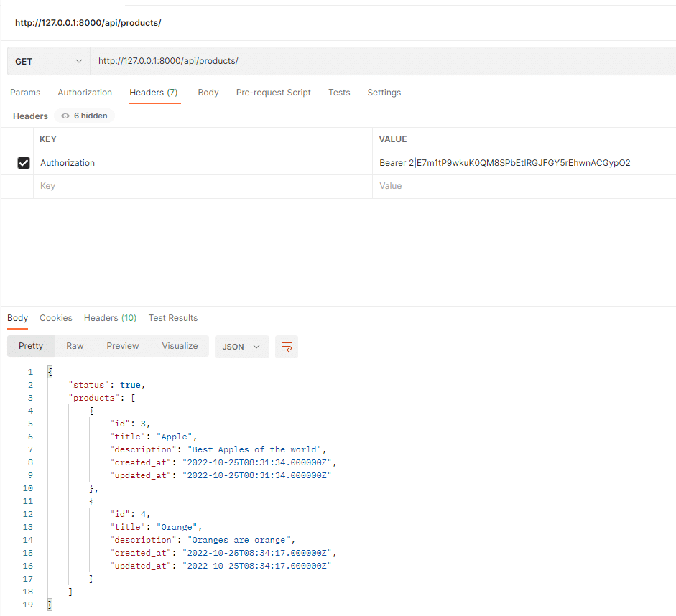Open the GET method dropdown

click(48, 62)
